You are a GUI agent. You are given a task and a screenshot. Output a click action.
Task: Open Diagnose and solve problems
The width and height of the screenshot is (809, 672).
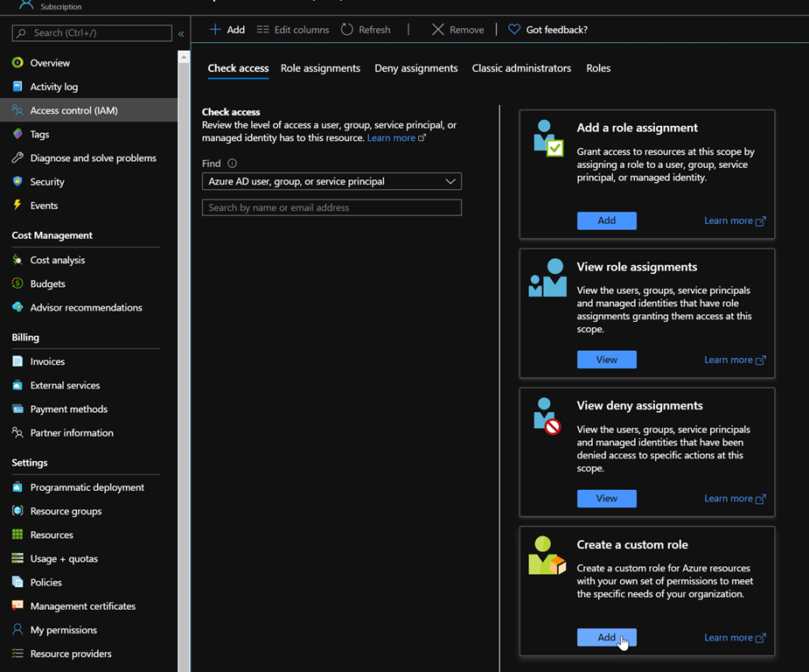coord(93,158)
